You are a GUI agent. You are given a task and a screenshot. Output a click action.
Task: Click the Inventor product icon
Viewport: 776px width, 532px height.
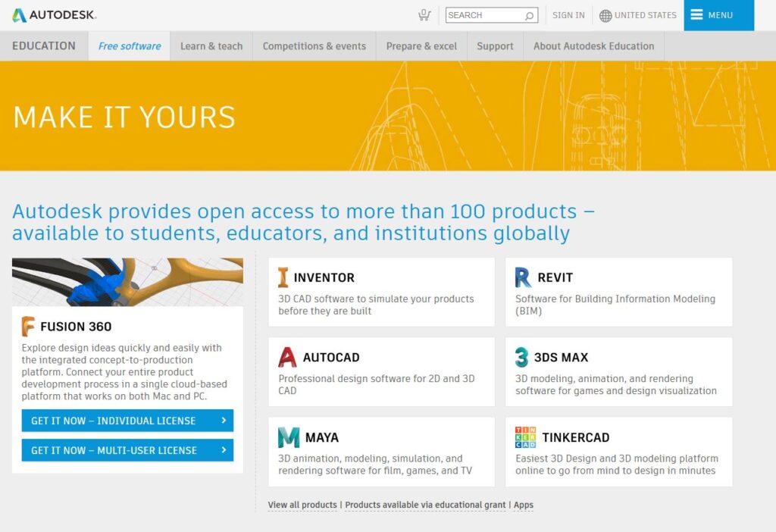point(283,277)
